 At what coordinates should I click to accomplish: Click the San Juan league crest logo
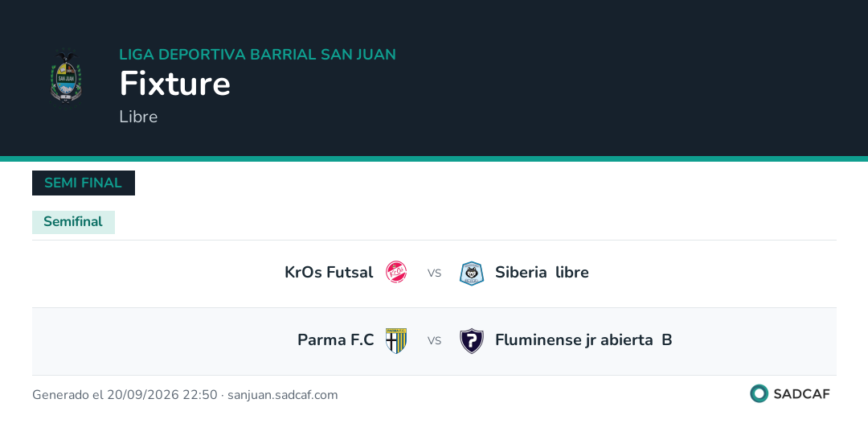click(67, 77)
